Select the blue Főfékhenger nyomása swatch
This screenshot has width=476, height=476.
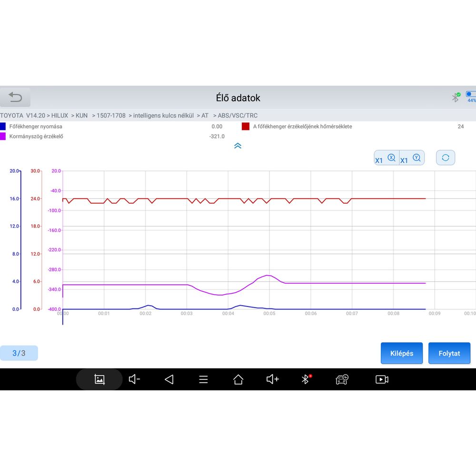(3, 127)
